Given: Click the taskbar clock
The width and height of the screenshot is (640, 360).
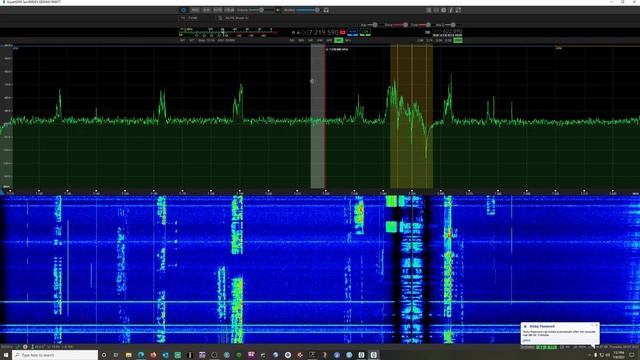Looking at the screenshot, I should [x=619, y=355].
